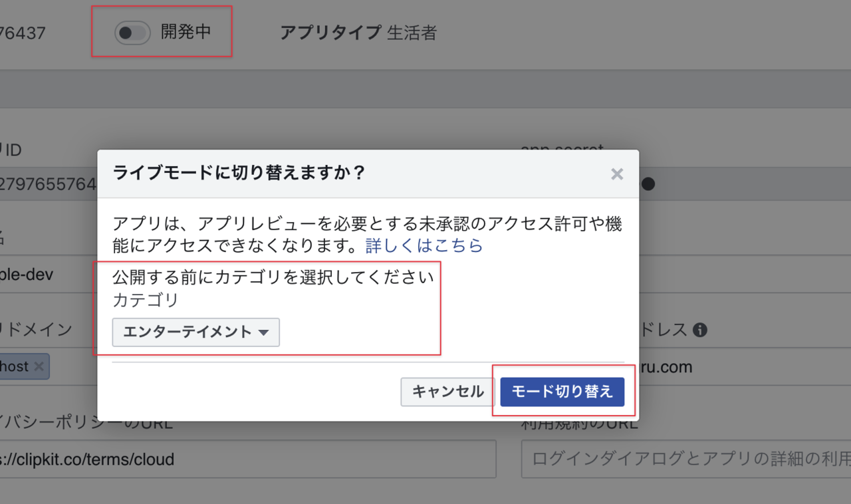
Task: Click the カテゴリ label above the dropdown
Action: pyautogui.click(x=146, y=300)
